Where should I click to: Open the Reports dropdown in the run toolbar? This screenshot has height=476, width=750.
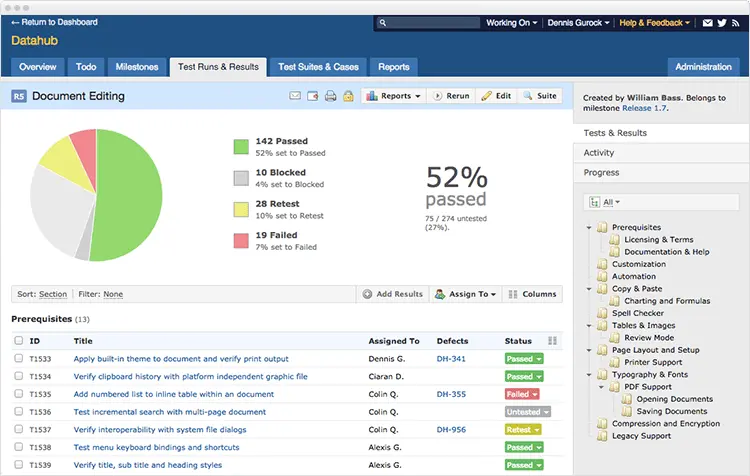(393, 96)
